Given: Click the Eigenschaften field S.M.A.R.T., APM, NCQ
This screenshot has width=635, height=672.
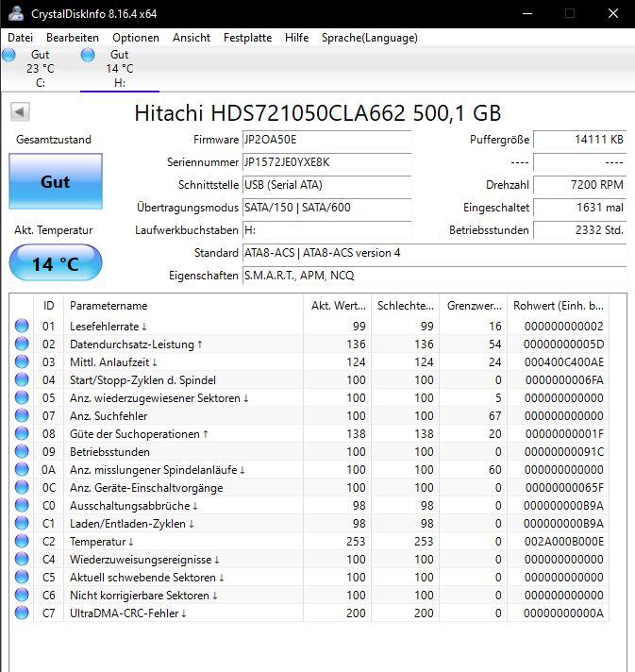Looking at the screenshot, I should pyautogui.click(x=434, y=276).
